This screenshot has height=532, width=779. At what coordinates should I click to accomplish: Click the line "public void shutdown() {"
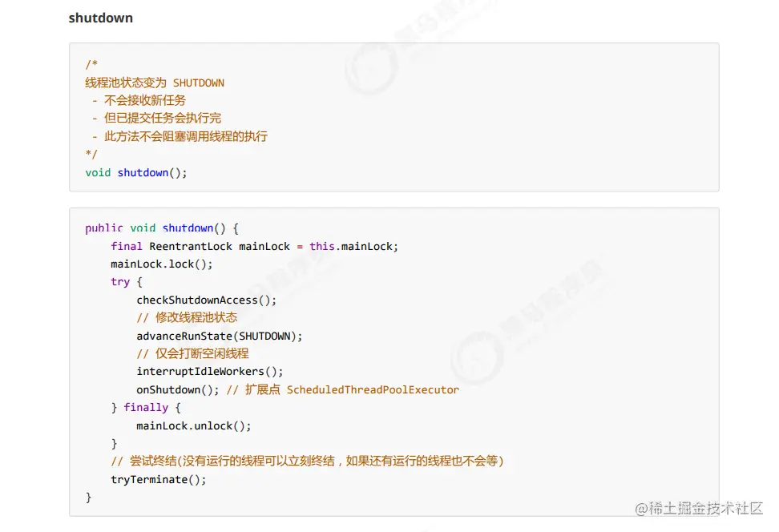tap(162, 228)
